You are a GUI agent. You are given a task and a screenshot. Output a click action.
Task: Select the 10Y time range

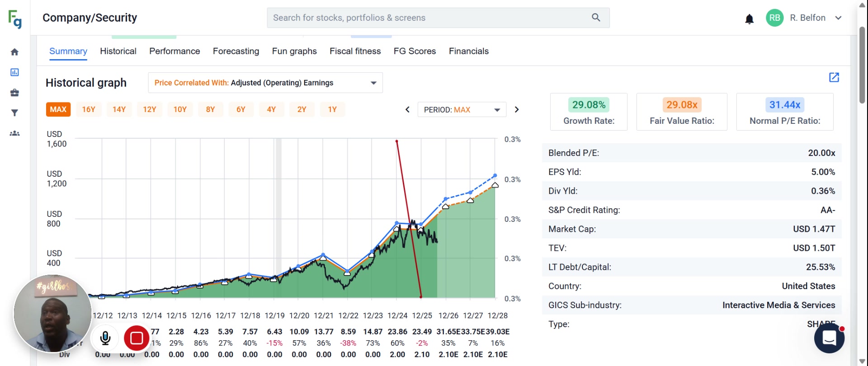pyautogui.click(x=180, y=109)
